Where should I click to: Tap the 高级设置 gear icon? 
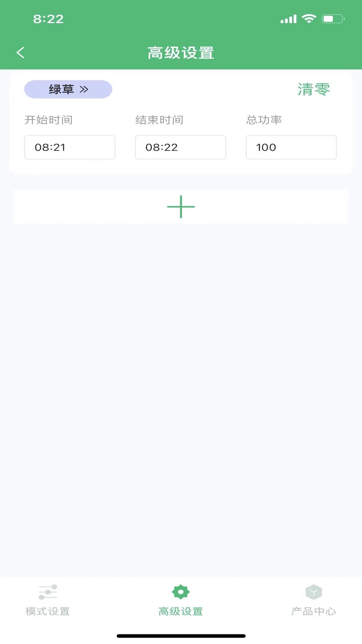pyautogui.click(x=181, y=592)
